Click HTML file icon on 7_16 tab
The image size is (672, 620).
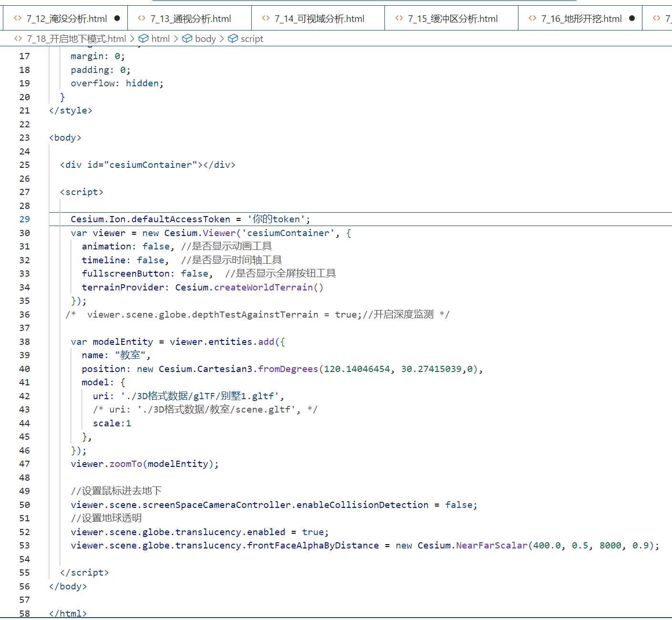click(532, 18)
